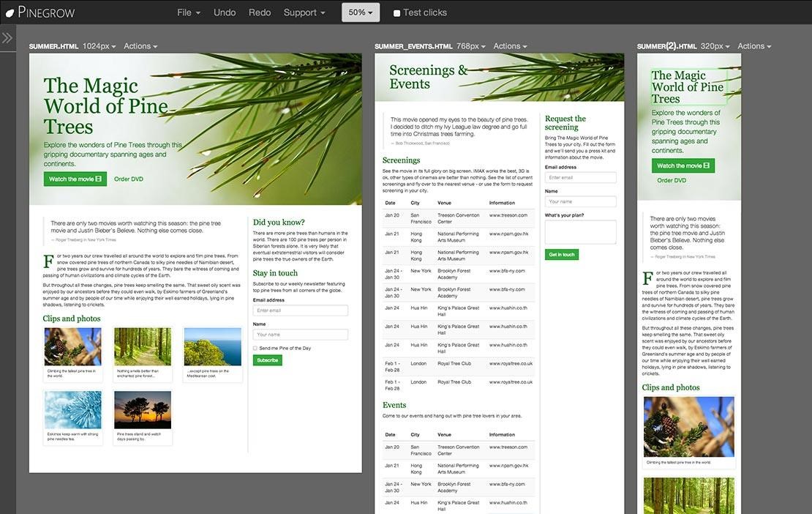
Task: Open the 50% zoom dropdown
Action: [360, 12]
